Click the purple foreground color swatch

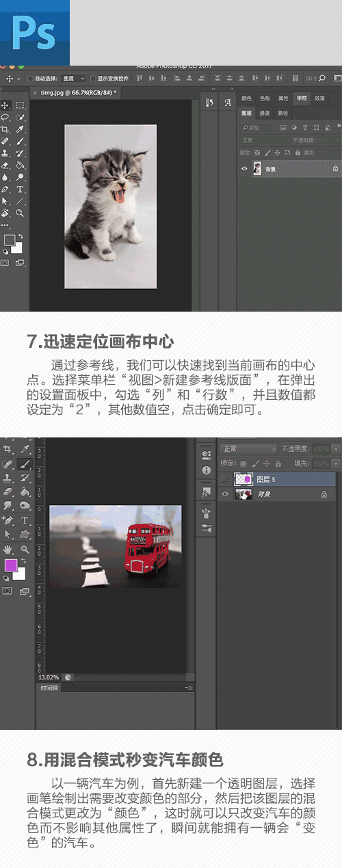[x=11, y=565]
